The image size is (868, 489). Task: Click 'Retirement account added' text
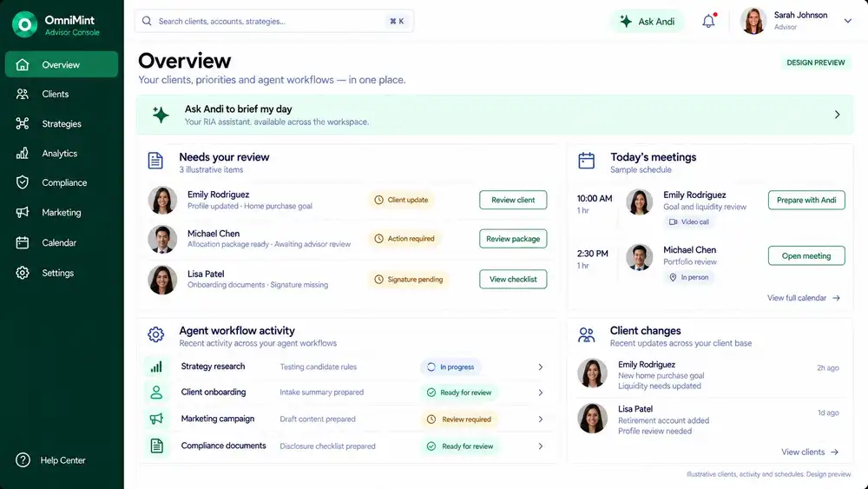pos(664,420)
